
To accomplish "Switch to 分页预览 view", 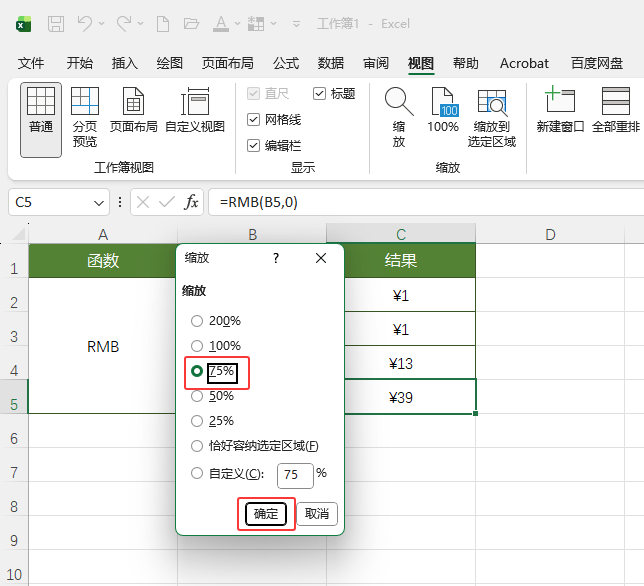I will (85, 117).
